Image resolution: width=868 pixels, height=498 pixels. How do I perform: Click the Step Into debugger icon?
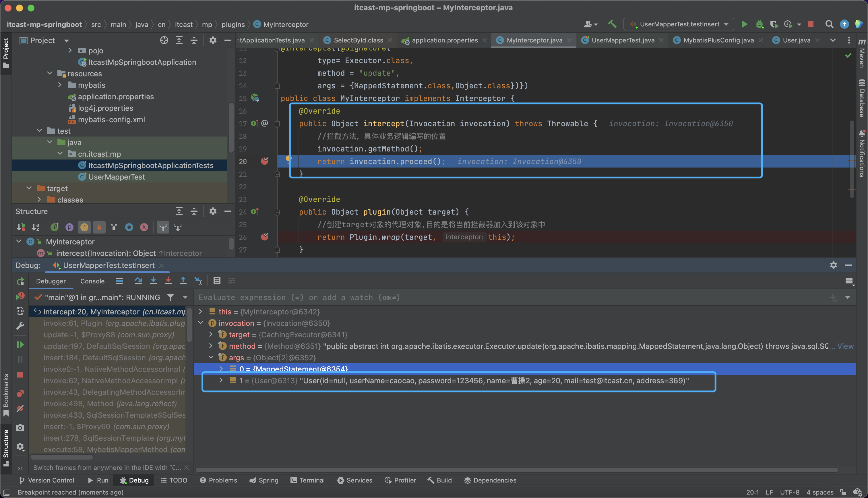click(153, 281)
